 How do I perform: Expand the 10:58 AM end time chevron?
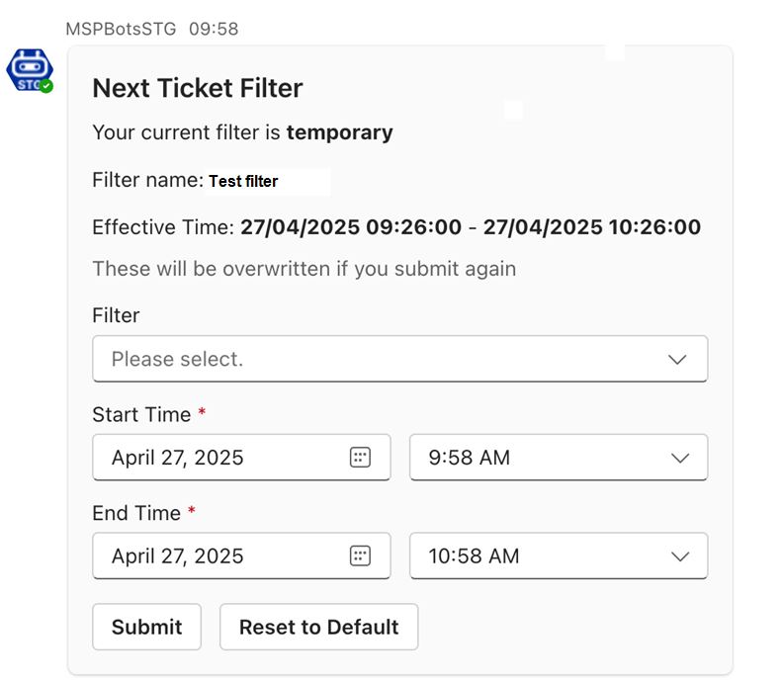tap(679, 556)
